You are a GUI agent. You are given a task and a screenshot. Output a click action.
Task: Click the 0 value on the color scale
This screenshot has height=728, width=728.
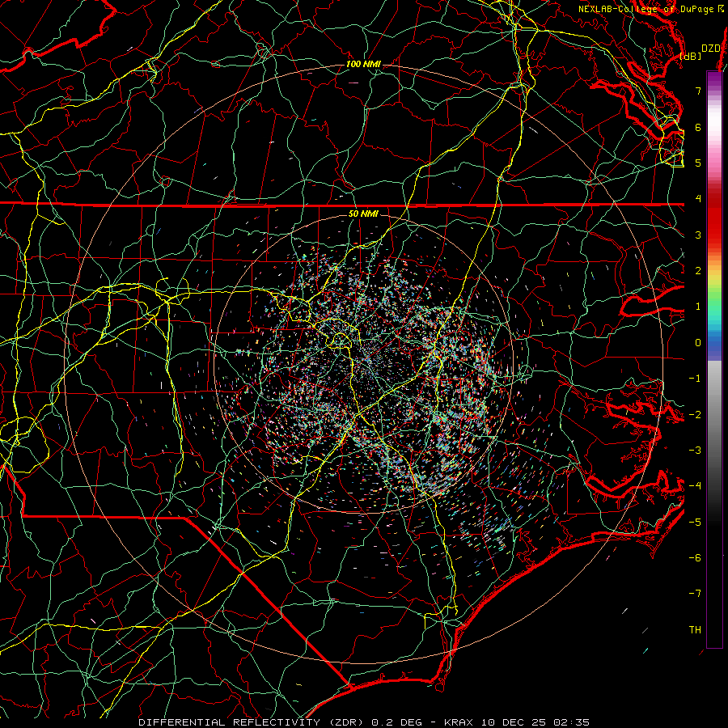[x=698, y=343]
